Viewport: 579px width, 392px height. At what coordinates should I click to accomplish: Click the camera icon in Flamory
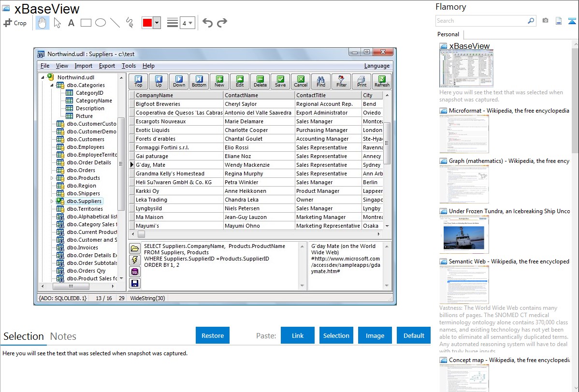click(545, 21)
